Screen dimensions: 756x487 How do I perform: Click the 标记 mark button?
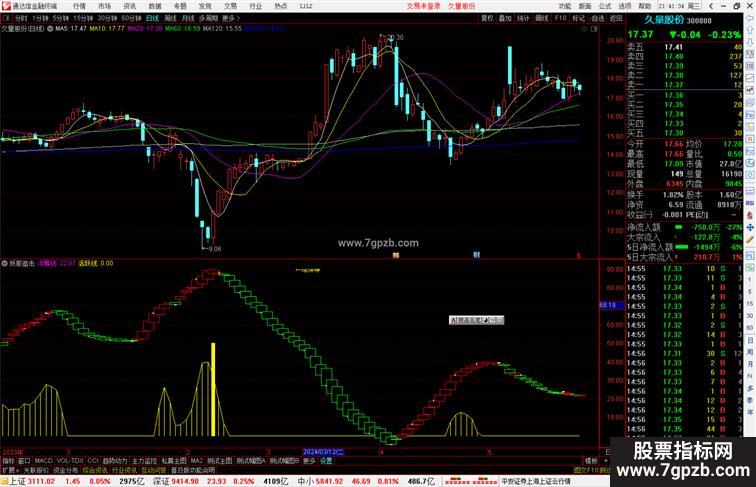(x=579, y=18)
